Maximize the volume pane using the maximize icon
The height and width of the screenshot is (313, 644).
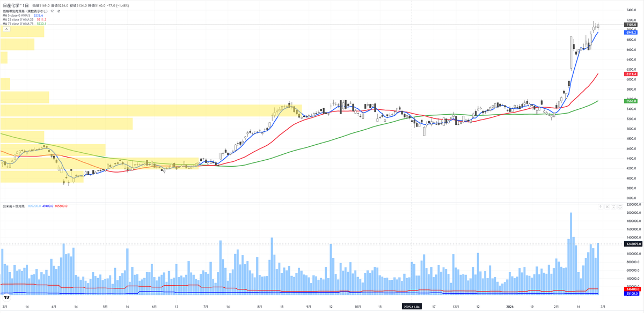(620, 206)
